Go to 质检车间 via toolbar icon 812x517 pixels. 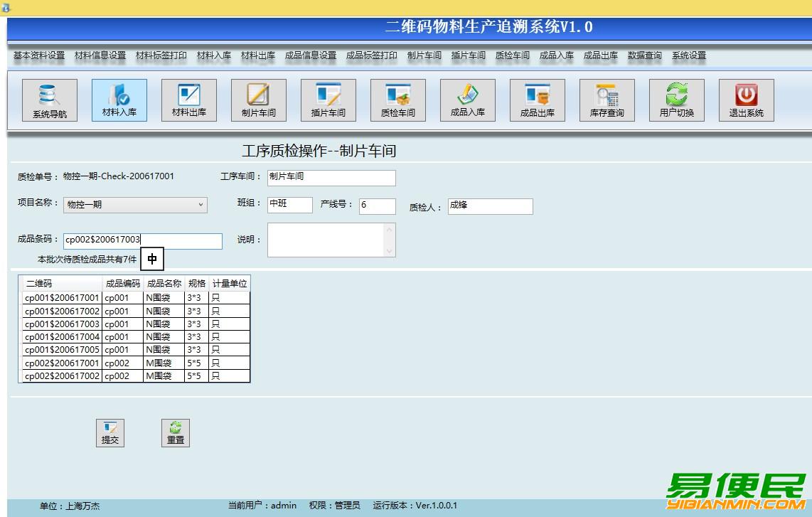tap(397, 100)
